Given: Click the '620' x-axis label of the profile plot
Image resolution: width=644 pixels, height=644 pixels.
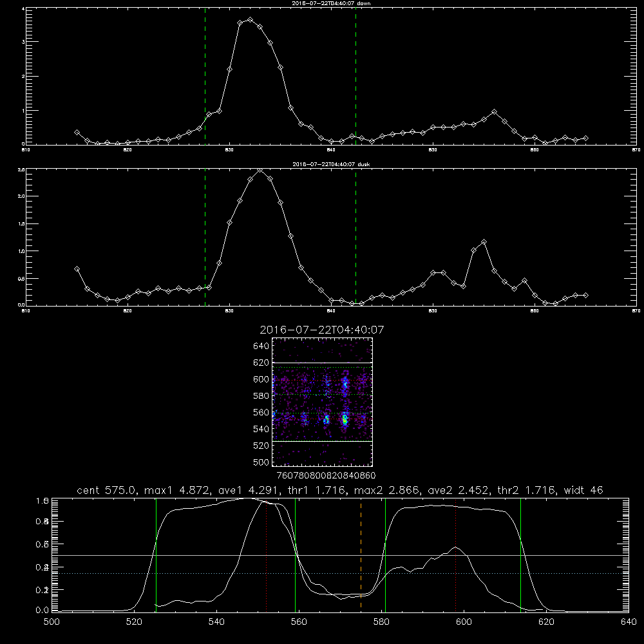Looking at the screenshot, I should (x=546, y=622).
